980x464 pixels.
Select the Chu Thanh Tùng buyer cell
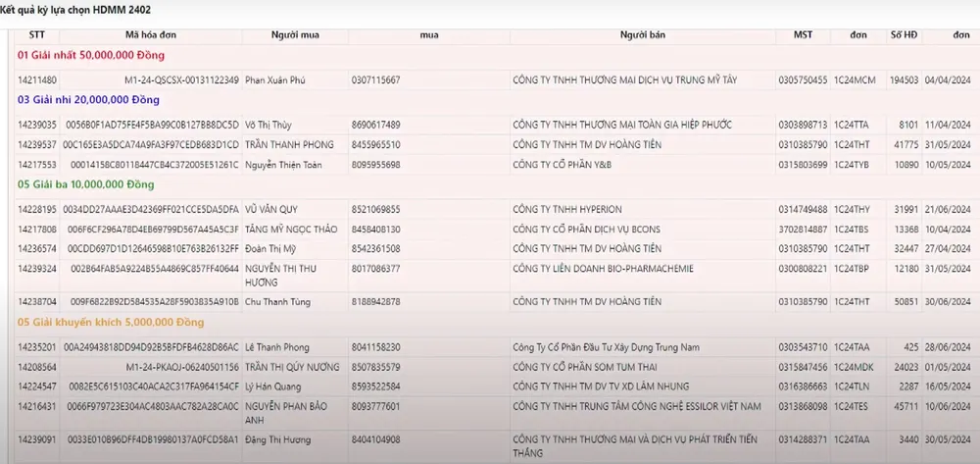point(278,302)
